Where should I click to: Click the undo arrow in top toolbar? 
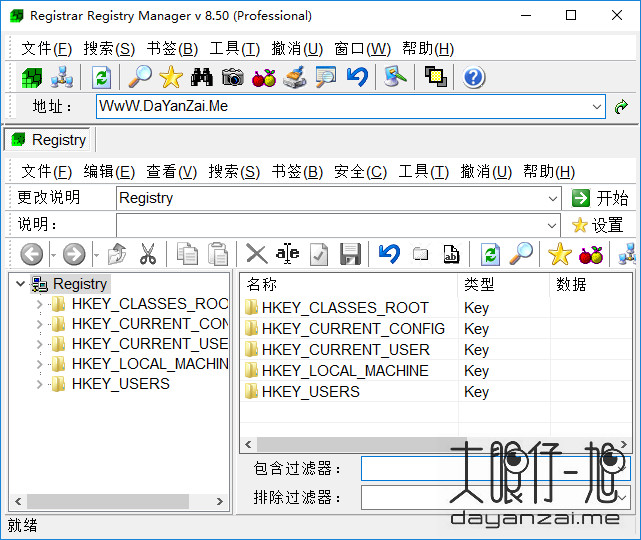pos(357,77)
